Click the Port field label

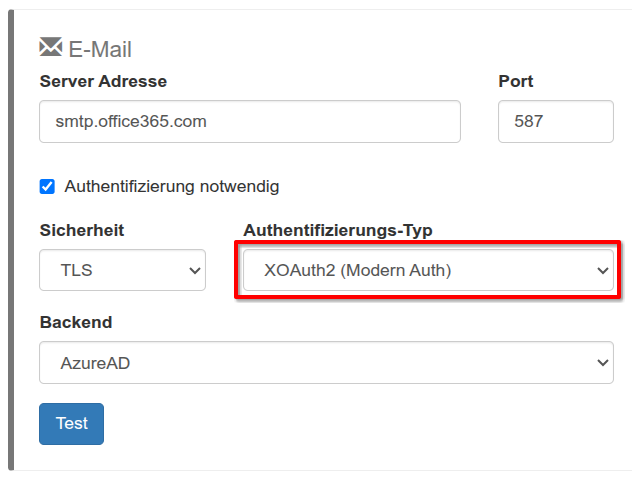pyautogui.click(x=516, y=82)
